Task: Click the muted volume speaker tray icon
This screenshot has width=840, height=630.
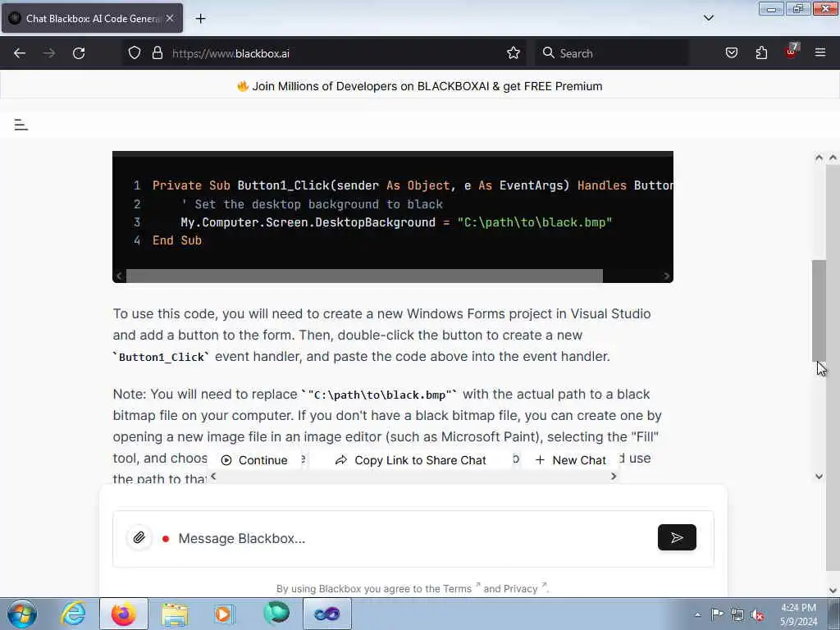Action: click(x=757, y=615)
